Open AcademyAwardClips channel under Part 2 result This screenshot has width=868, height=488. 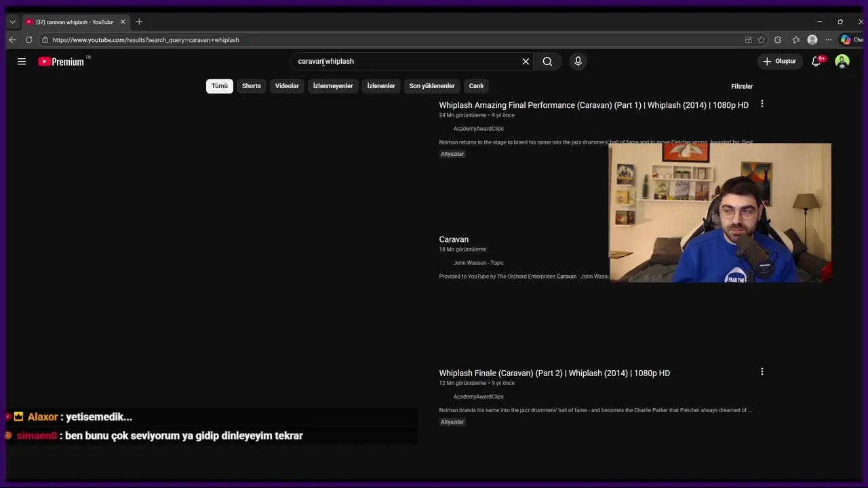click(x=478, y=396)
